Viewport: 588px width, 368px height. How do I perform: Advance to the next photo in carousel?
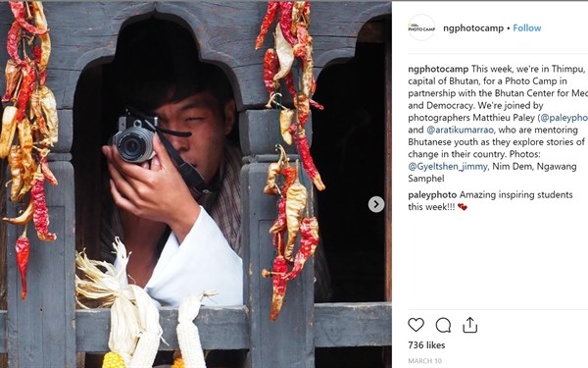click(x=376, y=204)
